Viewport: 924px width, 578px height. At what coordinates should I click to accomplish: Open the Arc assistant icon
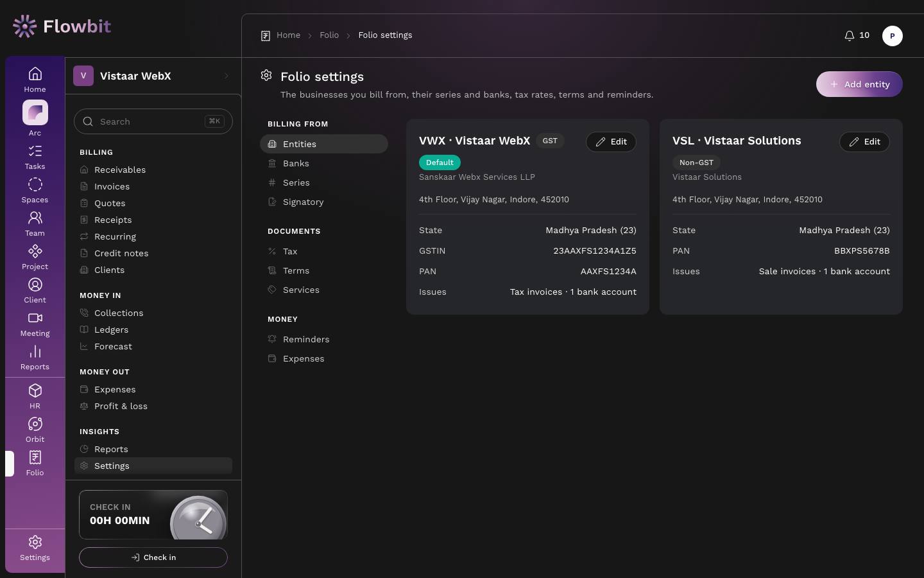(x=35, y=118)
